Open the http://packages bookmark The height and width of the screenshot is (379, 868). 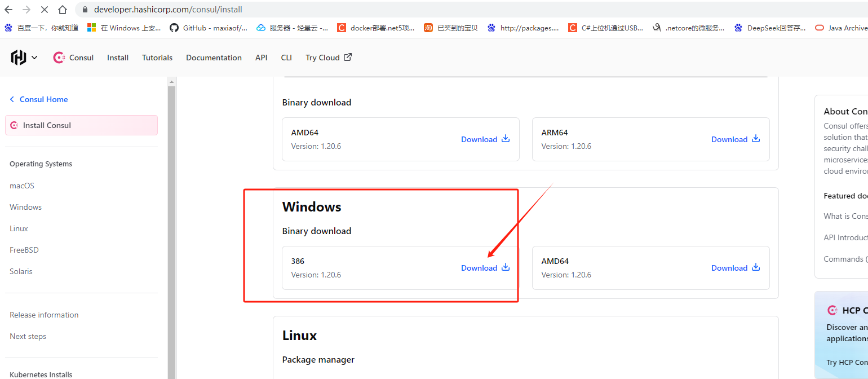click(x=523, y=28)
